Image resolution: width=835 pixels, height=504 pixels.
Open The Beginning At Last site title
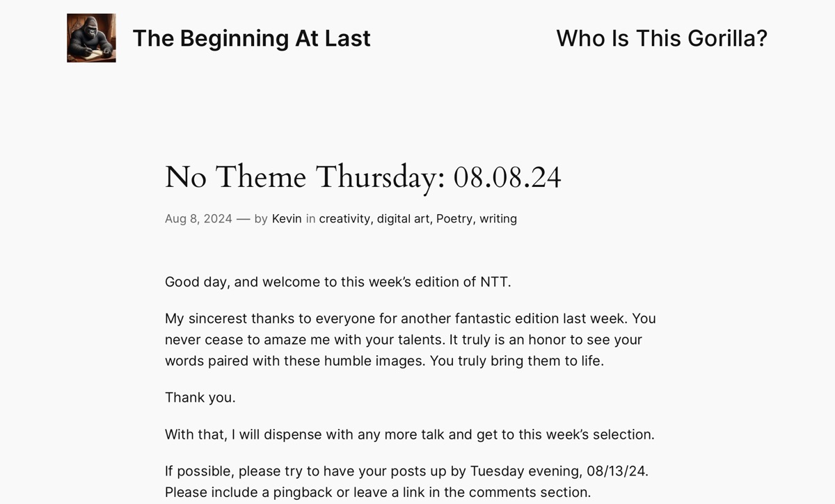(x=251, y=38)
